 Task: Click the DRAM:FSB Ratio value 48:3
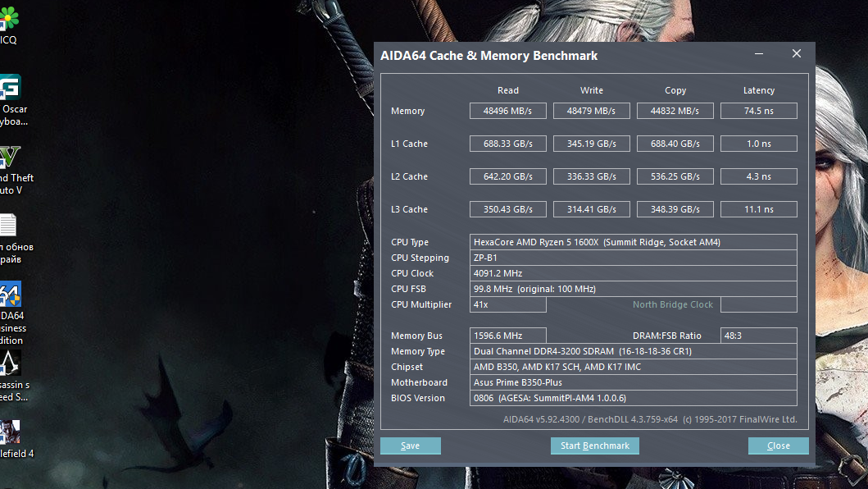tap(758, 336)
